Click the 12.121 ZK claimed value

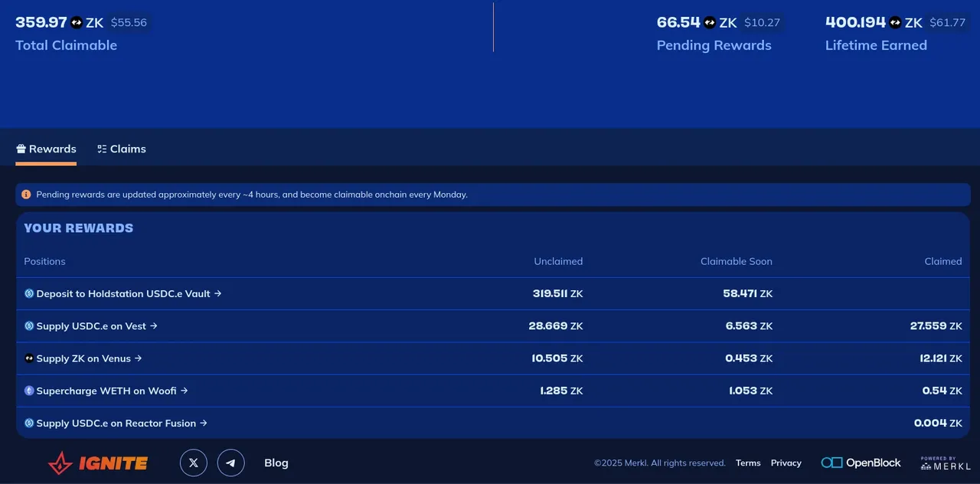[x=941, y=358]
